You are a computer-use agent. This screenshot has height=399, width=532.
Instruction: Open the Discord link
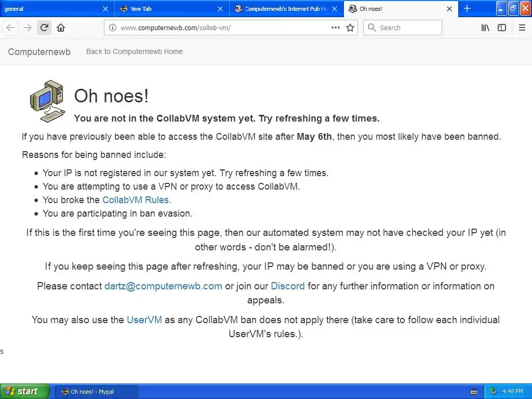pos(288,286)
